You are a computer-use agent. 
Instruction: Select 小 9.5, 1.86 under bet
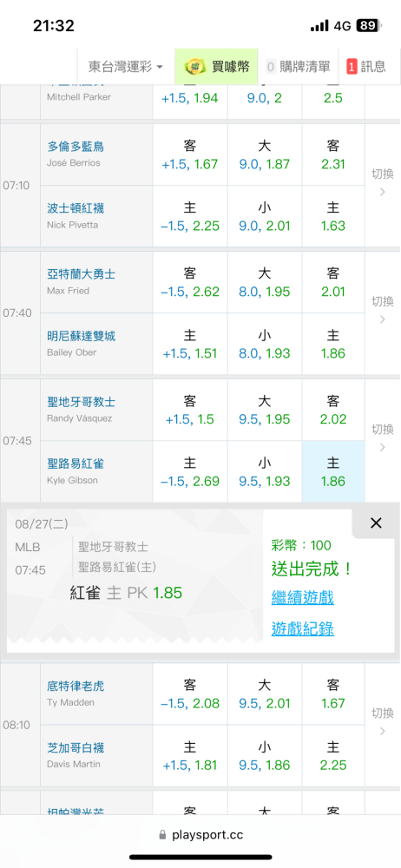(x=265, y=756)
